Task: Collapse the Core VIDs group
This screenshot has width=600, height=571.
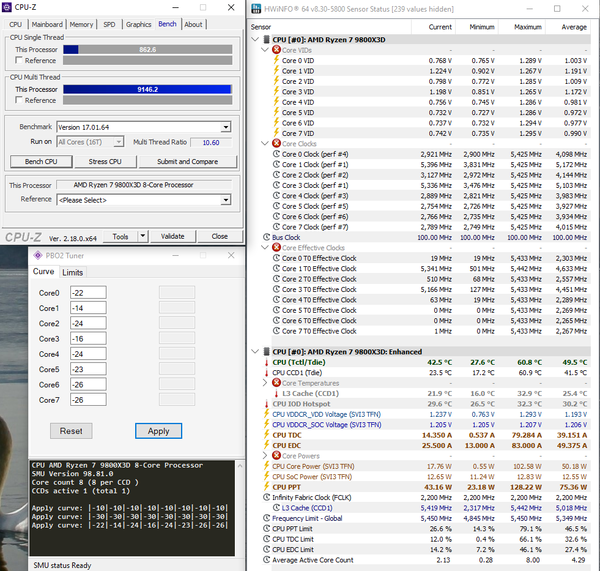Action: pyautogui.click(x=265, y=50)
